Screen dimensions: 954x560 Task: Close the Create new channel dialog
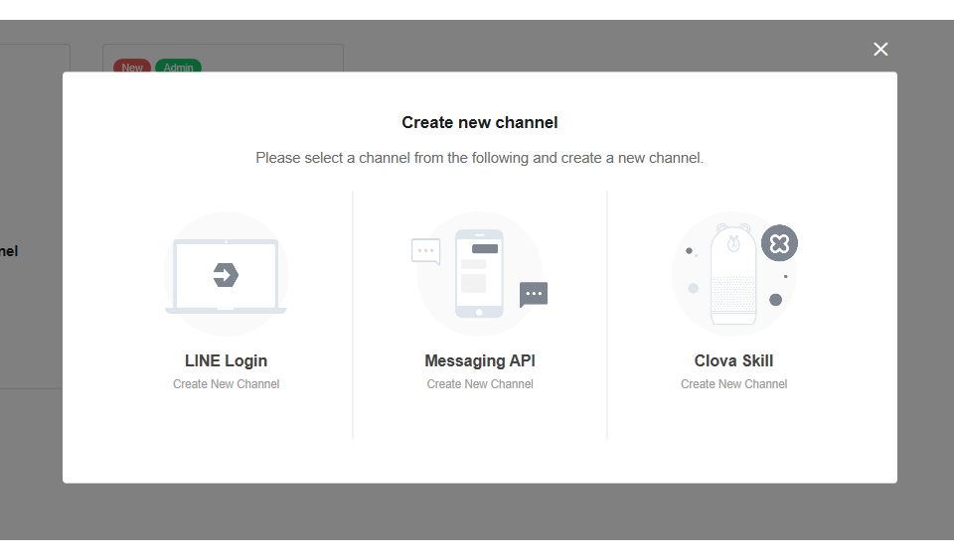[x=880, y=50]
